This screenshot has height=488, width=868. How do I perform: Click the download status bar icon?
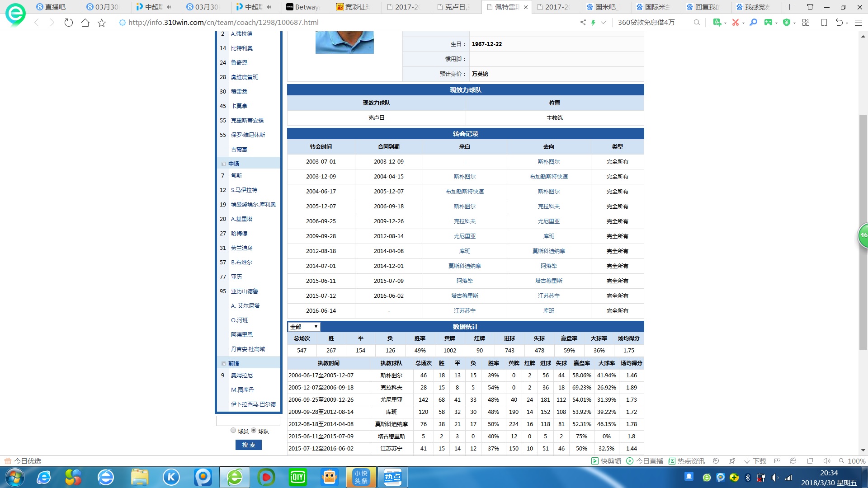click(x=755, y=461)
